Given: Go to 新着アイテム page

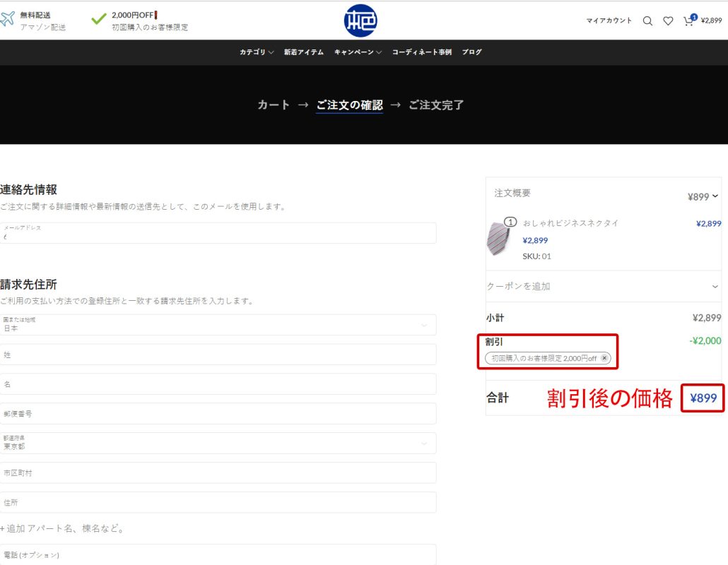Looking at the screenshot, I should (303, 52).
